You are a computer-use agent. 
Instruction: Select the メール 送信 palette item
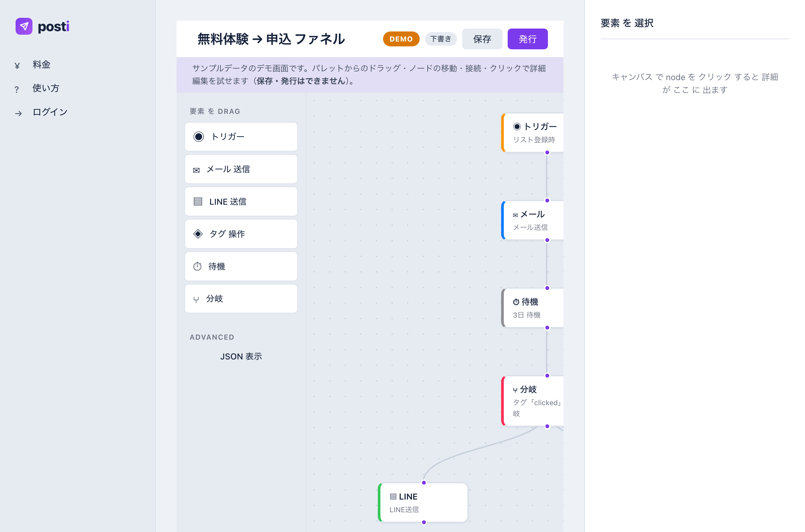[241, 169]
